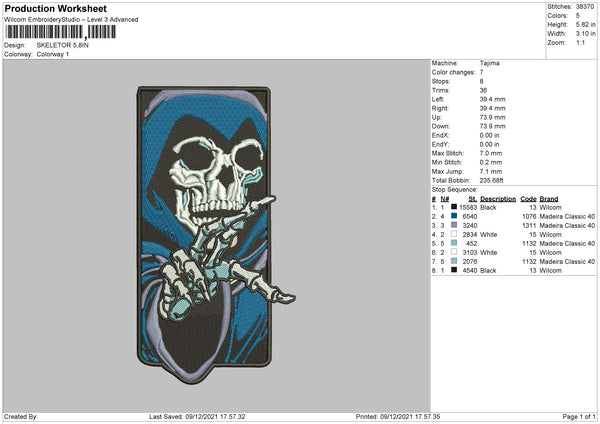Click the 'Stop Sequence:' heading
This screenshot has width=600, height=424.
455,190
